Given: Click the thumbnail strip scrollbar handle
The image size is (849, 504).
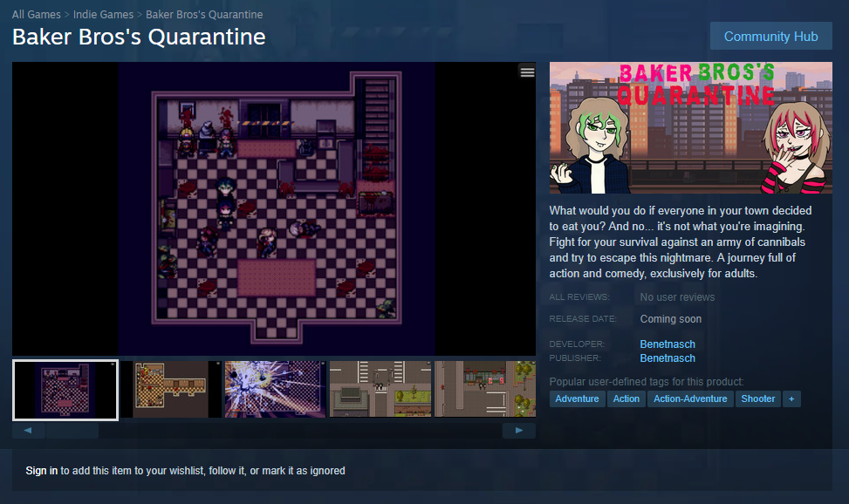Looking at the screenshot, I should [72, 431].
